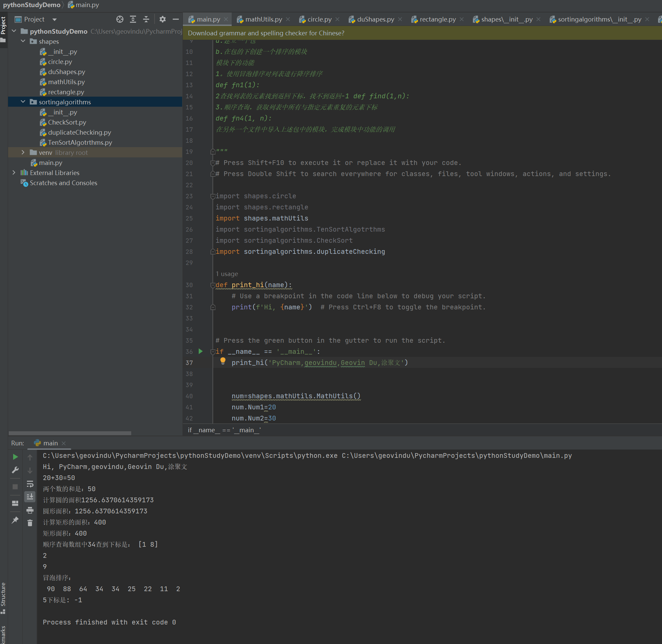Viewport: 662px width, 644px height.
Task: Click gutter run arrow on line 36
Action: click(x=200, y=351)
